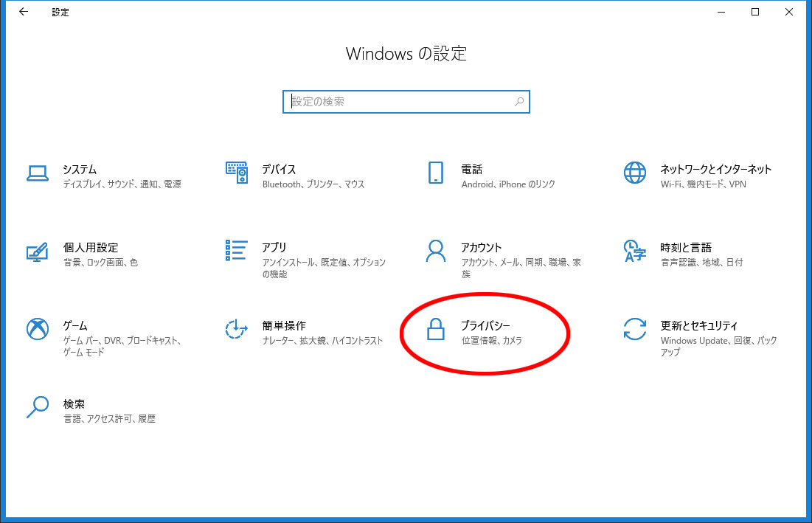Maximize the 設定 window
Viewport: 812px width, 523px height.
point(755,12)
